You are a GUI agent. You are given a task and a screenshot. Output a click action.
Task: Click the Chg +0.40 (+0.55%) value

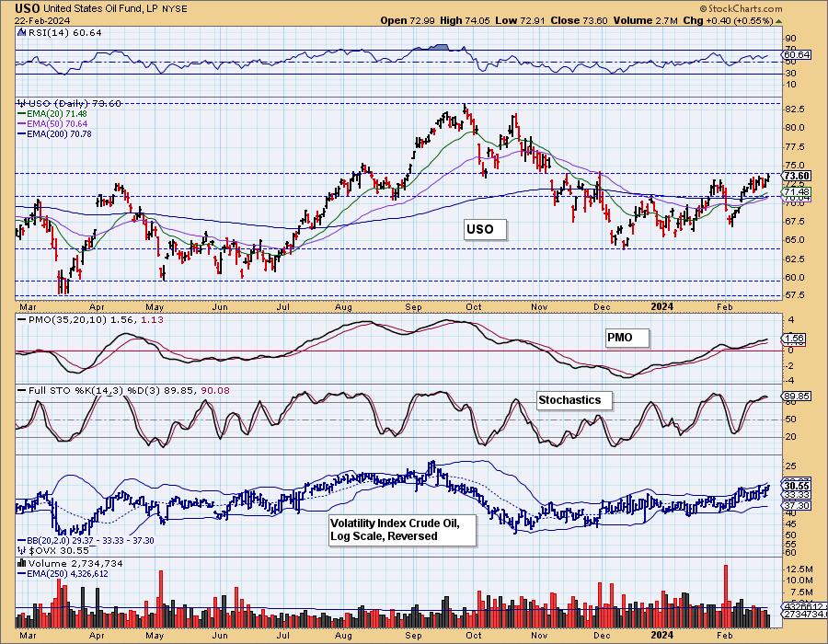728,20
